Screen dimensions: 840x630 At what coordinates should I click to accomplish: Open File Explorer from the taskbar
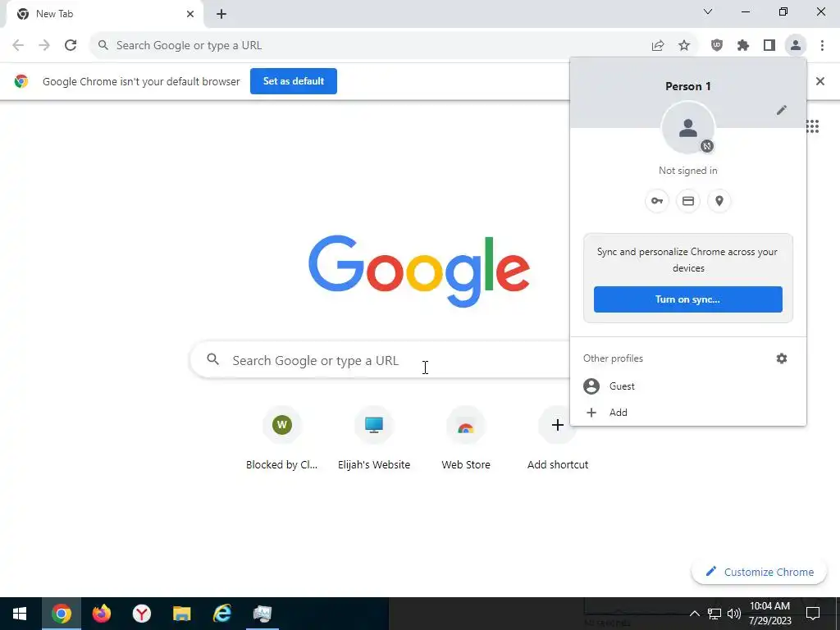181,614
